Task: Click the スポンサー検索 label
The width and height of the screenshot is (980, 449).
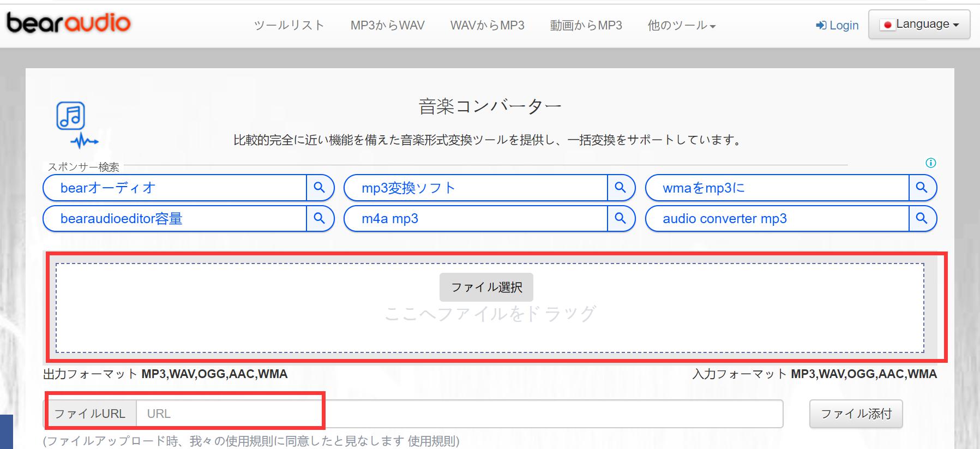Action: (83, 167)
